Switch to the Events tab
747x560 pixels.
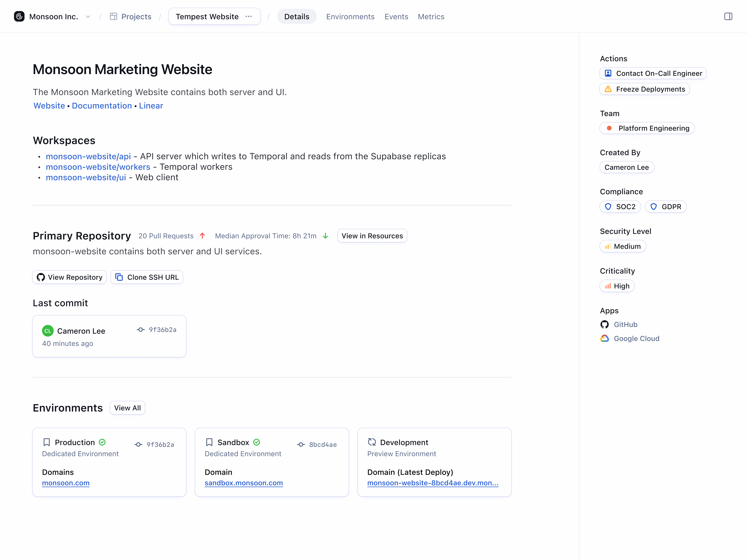pyautogui.click(x=396, y=16)
